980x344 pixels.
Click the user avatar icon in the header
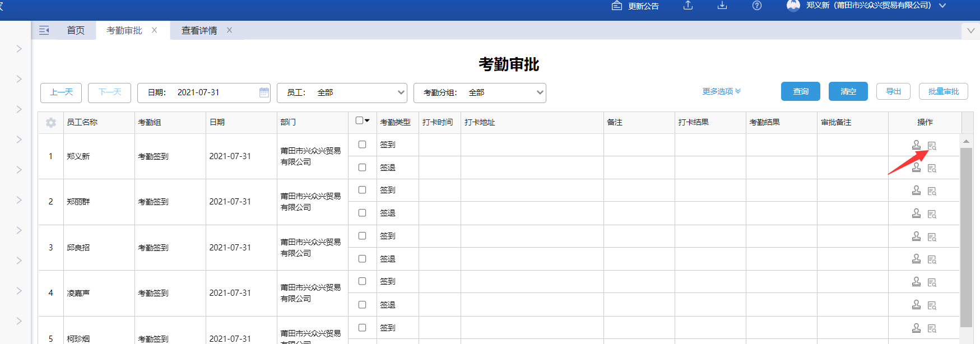point(793,6)
